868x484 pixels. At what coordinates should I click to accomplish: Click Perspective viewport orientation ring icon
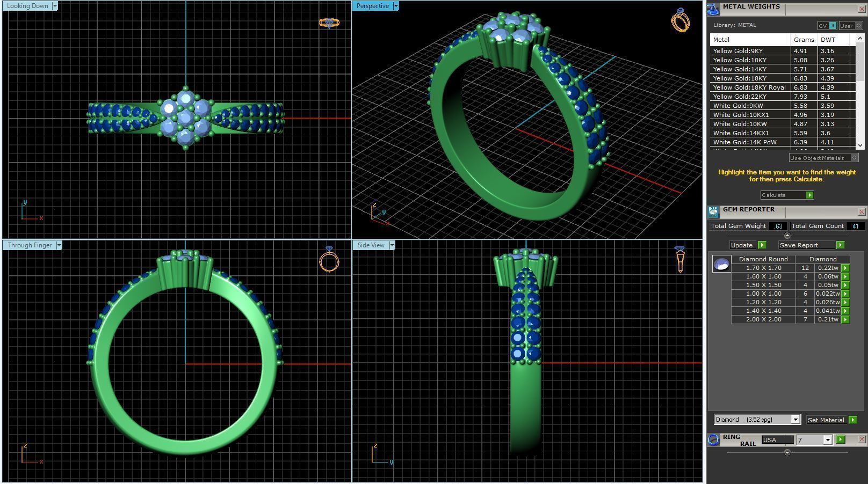(680, 20)
